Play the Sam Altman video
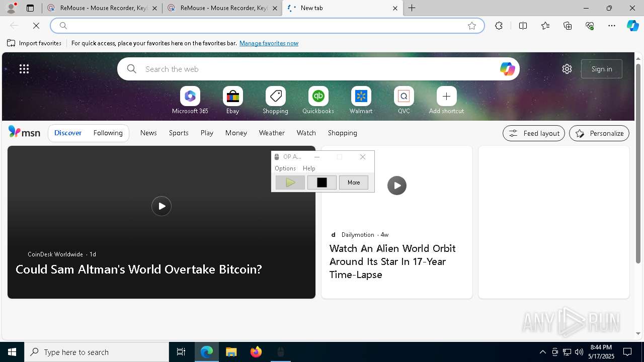 [x=162, y=206]
